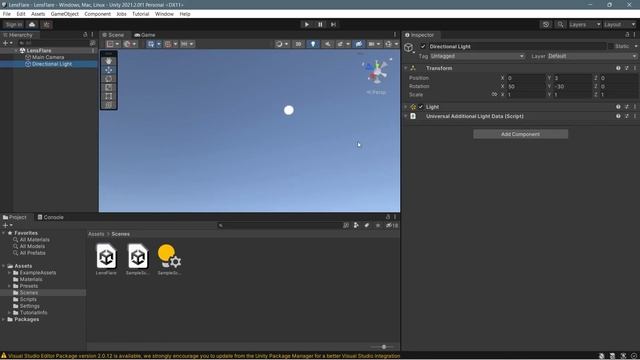Switch to the Game tab

pos(145,35)
